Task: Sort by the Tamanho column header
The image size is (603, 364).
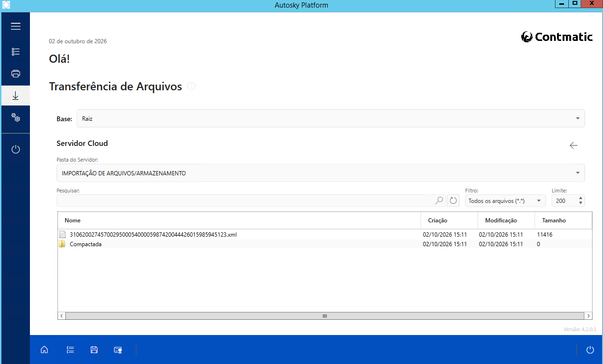Action: tap(563, 220)
